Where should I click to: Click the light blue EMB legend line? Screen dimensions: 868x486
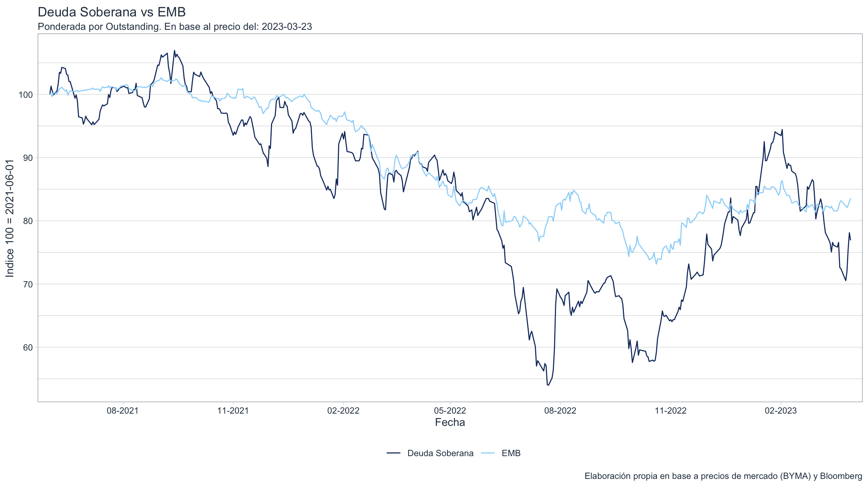[x=488, y=453]
